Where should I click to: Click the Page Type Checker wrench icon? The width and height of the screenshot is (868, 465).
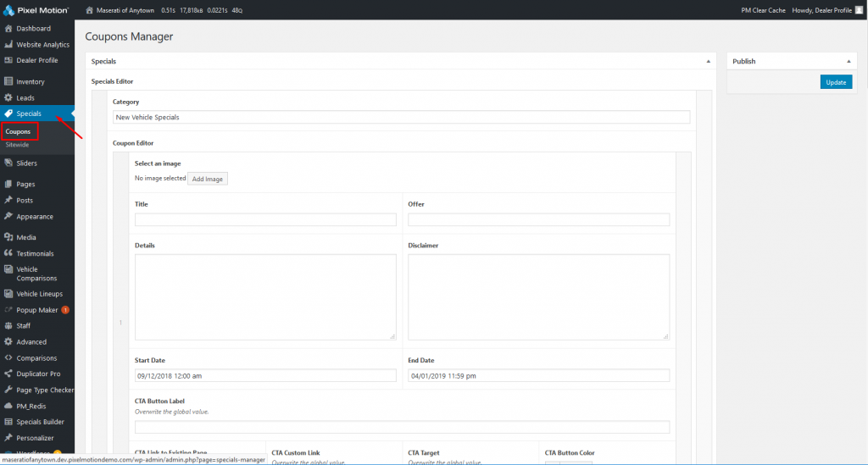8,390
